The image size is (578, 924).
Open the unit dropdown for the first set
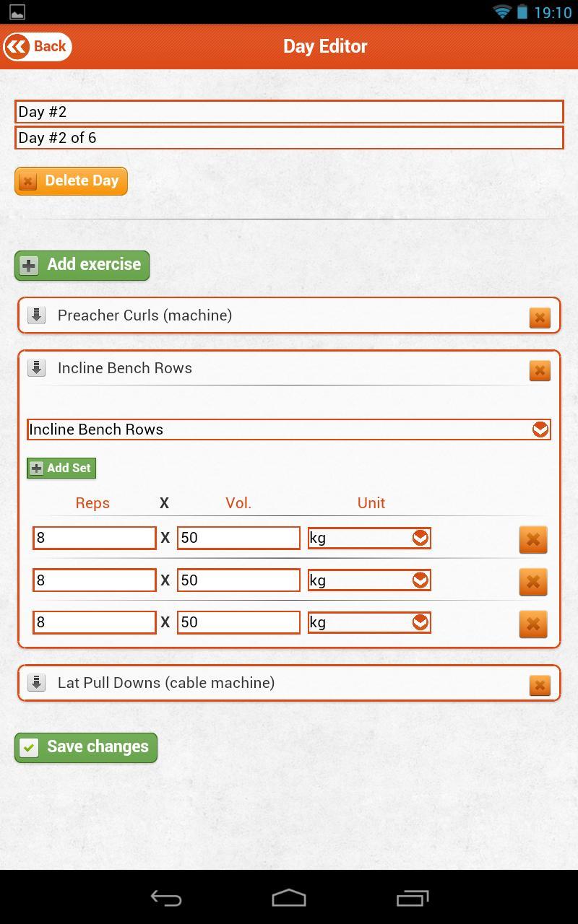click(420, 537)
